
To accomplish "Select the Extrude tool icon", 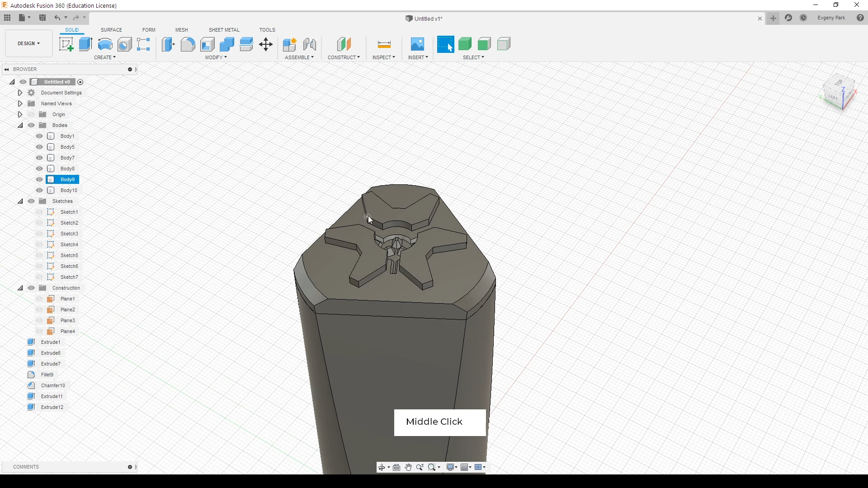I will point(85,44).
